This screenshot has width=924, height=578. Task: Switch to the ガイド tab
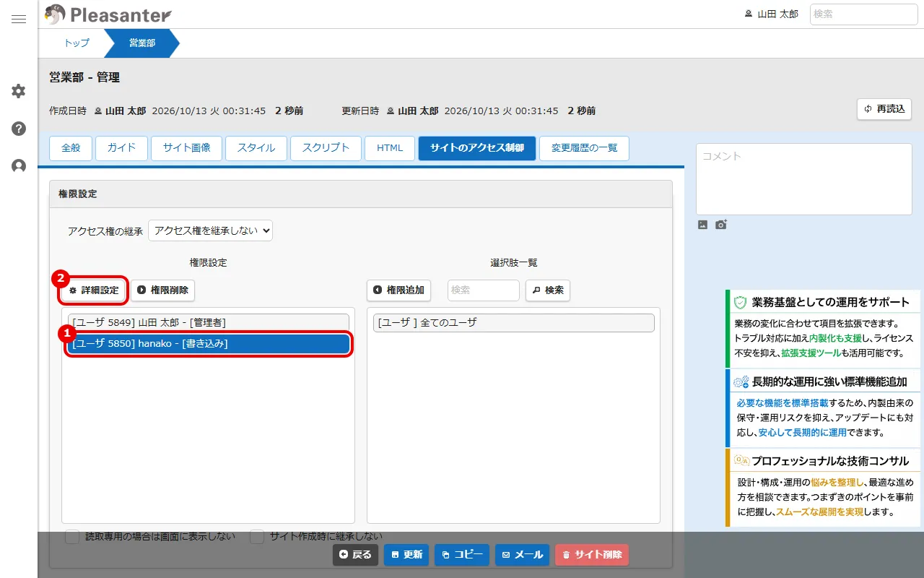(121, 148)
